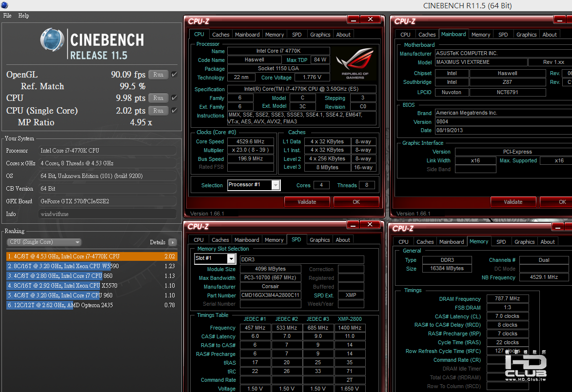
Task: Select Caches tab in CPU-Z Mainboard window
Action: point(427,35)
